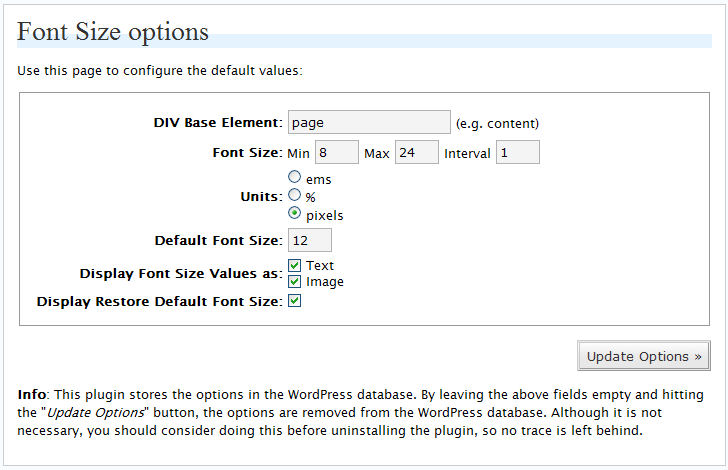Focus the Min font size input
Image resolution: width=728 pixels, height=470 pixels.
pyautogui.click(x=337, y=152)
